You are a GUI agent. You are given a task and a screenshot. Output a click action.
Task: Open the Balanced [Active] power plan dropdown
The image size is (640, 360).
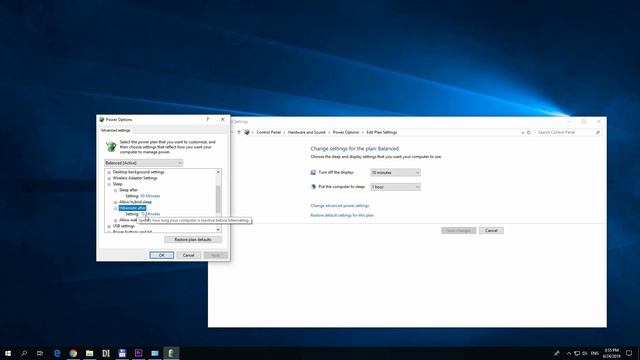click(x=143, y=163)
